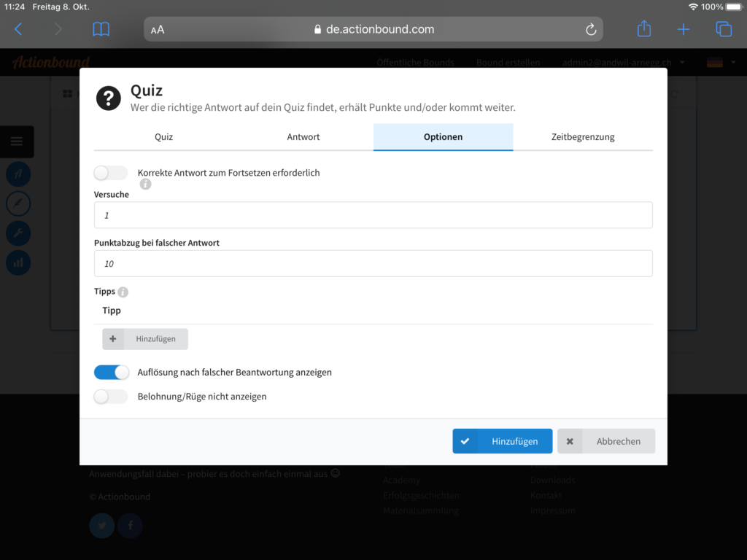Click the Versuche input field
747x560 pixels.
coord(373,215)
